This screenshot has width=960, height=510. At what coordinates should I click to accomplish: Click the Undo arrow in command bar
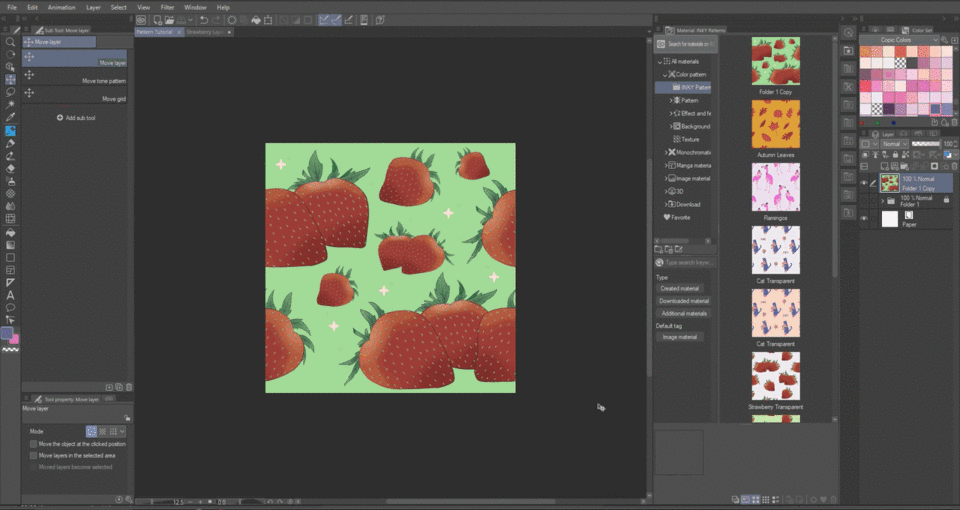[x=204, y=19]
